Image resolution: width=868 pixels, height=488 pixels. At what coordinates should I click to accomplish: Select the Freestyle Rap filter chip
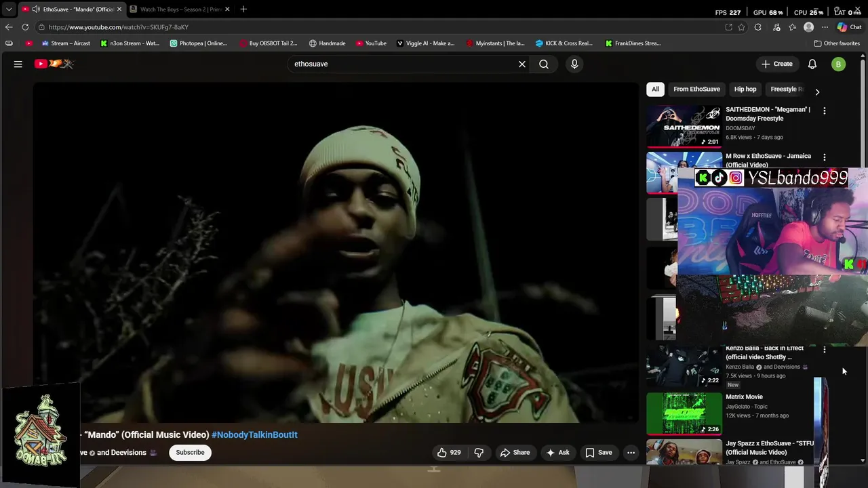tap(786, 89)
